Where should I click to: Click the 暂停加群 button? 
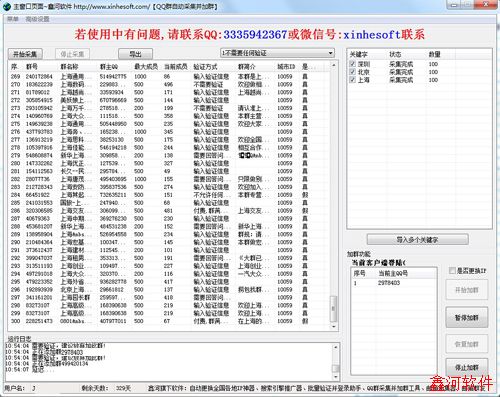[467, 317]
